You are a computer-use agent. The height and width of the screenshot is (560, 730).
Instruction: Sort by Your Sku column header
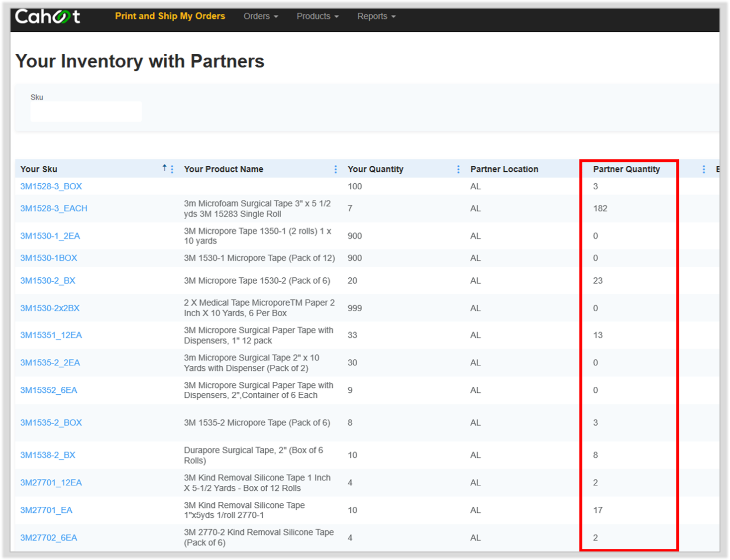pyautogui.click(x=39, y=169)
